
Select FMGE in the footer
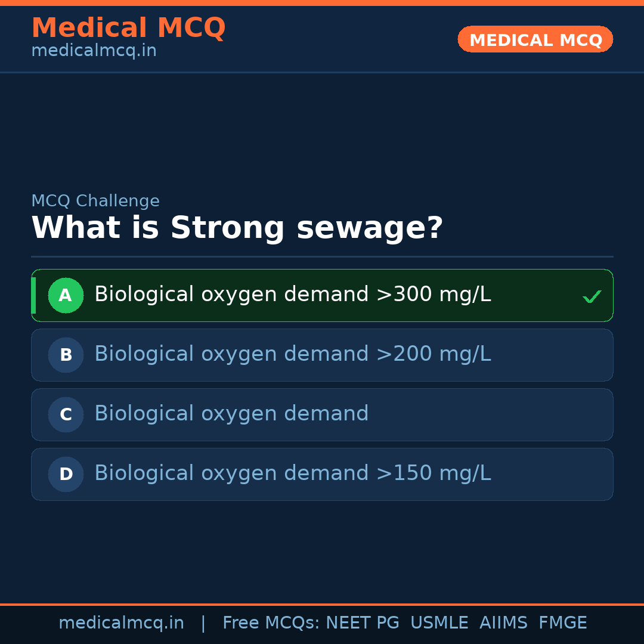pyautogui.click(x=562, y=623)
